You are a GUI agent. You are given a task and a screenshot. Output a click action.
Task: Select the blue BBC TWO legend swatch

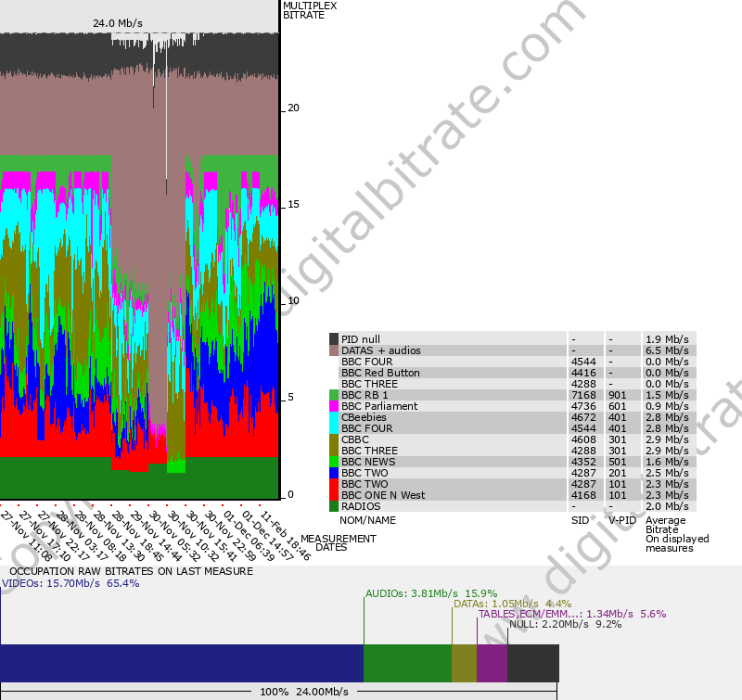(x=334, y=473)
